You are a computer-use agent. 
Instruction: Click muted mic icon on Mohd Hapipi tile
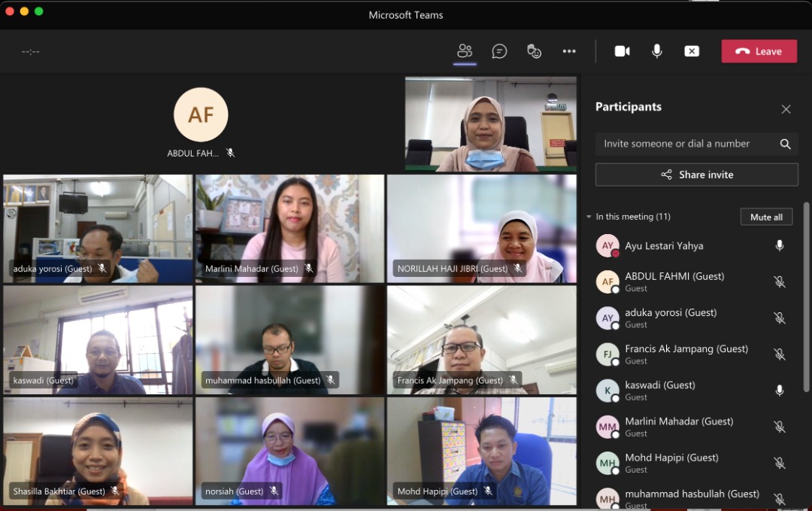(x=488, y=491)
